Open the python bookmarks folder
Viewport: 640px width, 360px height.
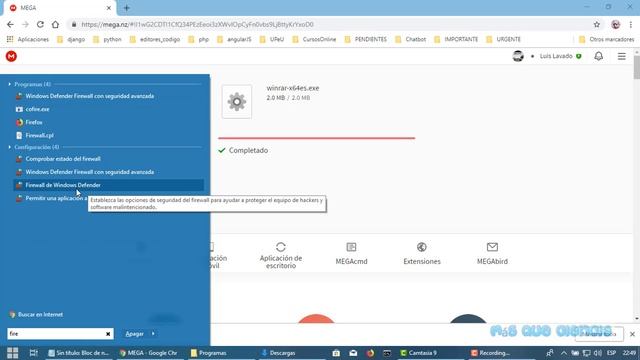107,39
